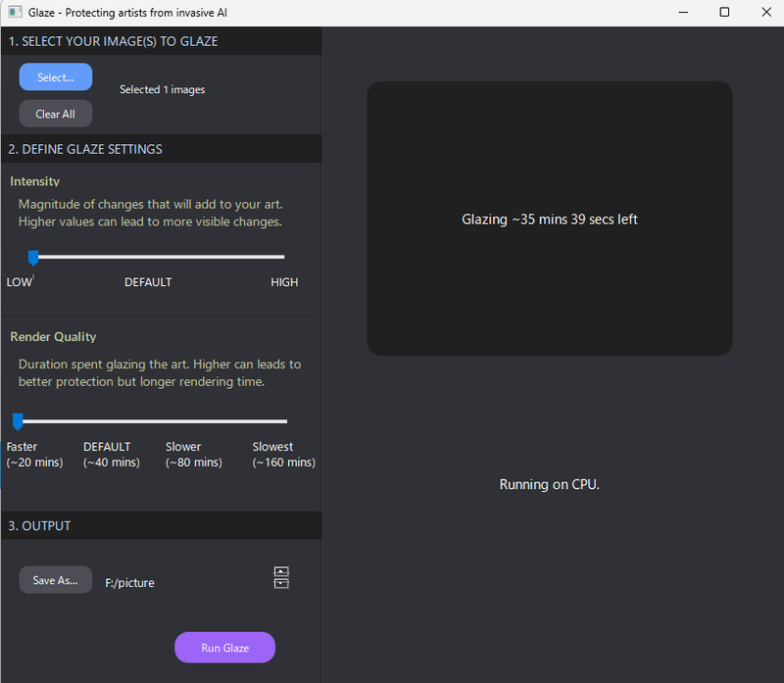This screenshot has height=683, width=784.
Task: Close the Glaze window
Action: click(766, 12)
